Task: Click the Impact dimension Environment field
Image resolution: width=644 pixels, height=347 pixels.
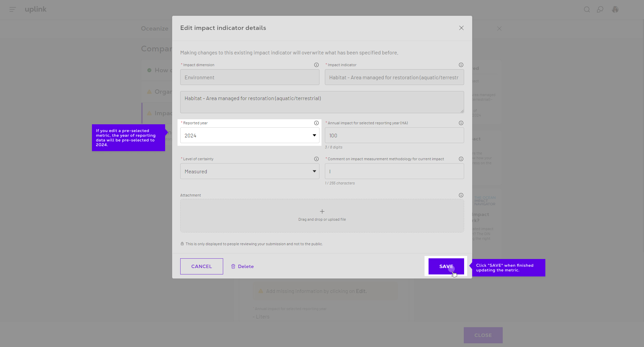Action: 249,77
